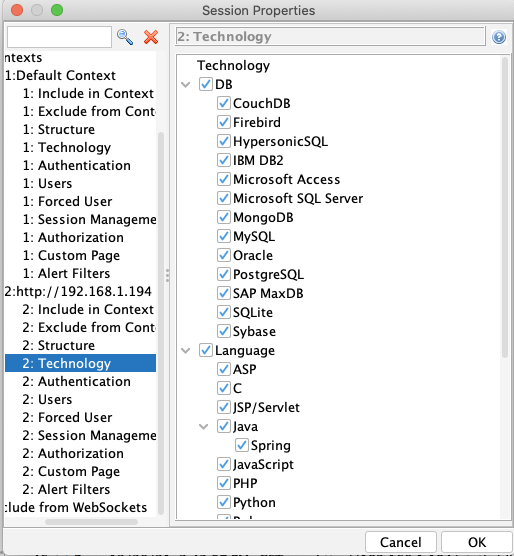Toggle Python checkbox
The width and height of the screenshot is (514, 556).
(x=224, y=502)
